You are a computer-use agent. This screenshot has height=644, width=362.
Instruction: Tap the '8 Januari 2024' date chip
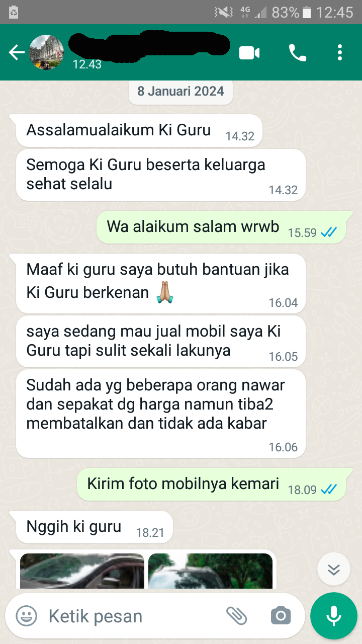(x=180, y=92)
